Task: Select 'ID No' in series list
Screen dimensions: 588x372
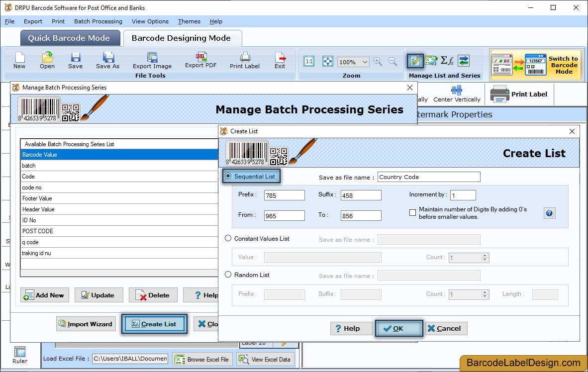Action: [x=119, y=220]
